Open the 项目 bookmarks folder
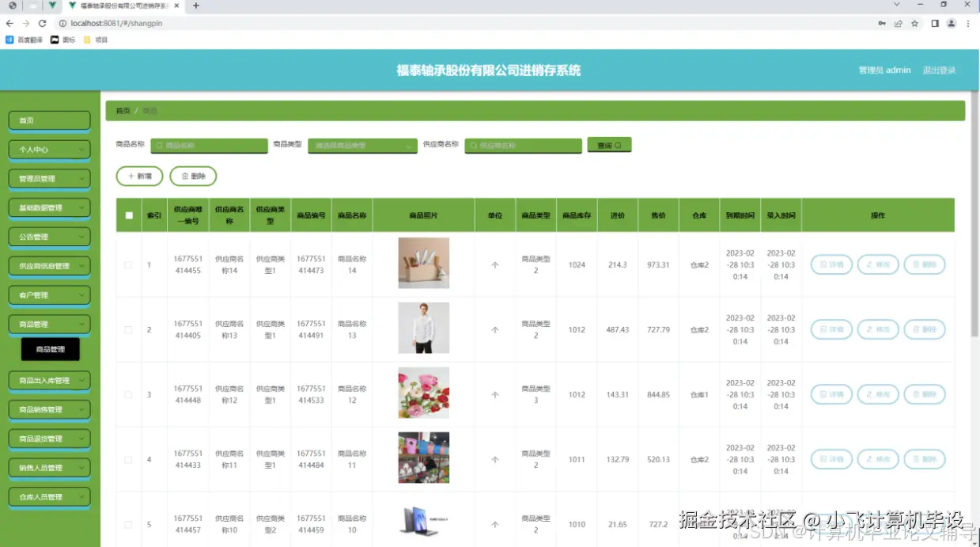This screenshot has height=547, width=980. pos(96,40)
